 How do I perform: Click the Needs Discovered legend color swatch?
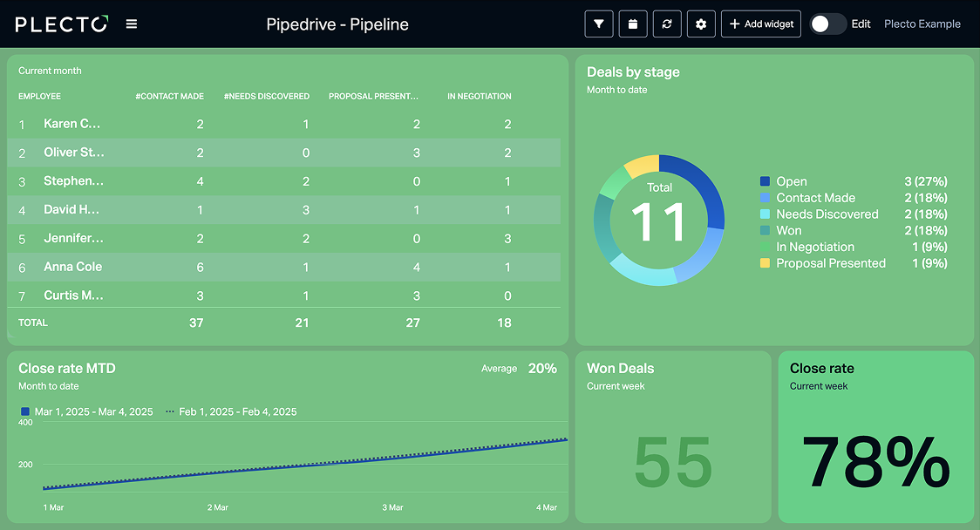coord(765,214)
